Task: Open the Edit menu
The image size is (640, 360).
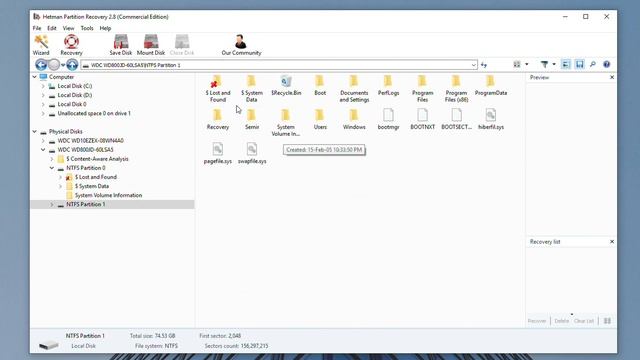Action: [52, 28]
